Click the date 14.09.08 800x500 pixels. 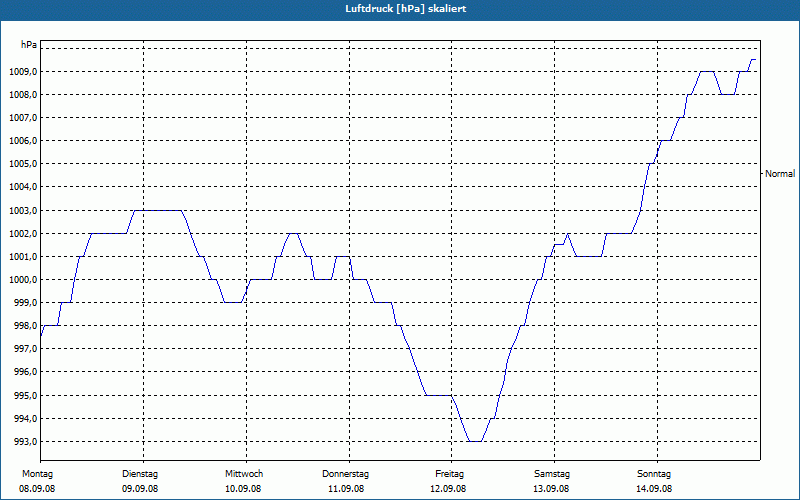654,489
